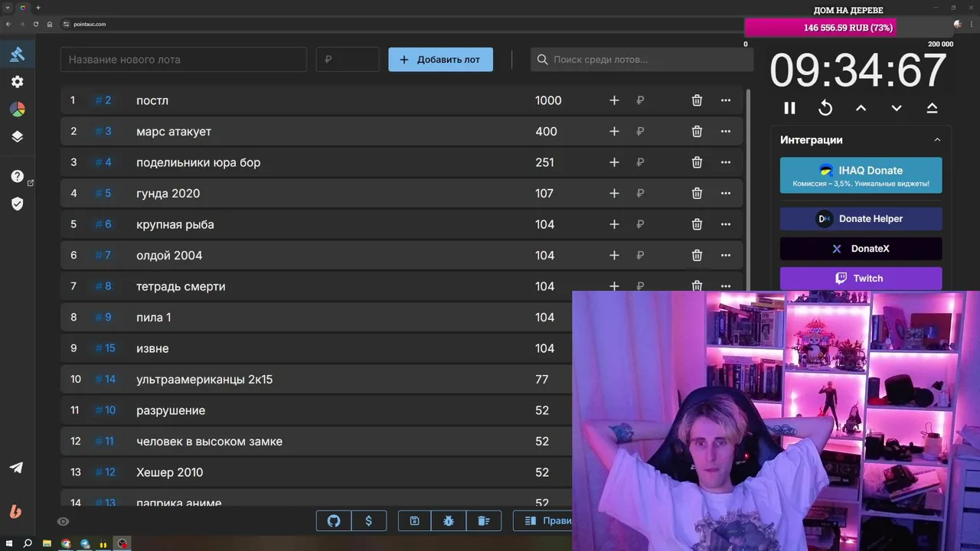Click the dollar sign button in bottom toolbar
This screenshot has width=980, height=551.
tap(368, 521)
